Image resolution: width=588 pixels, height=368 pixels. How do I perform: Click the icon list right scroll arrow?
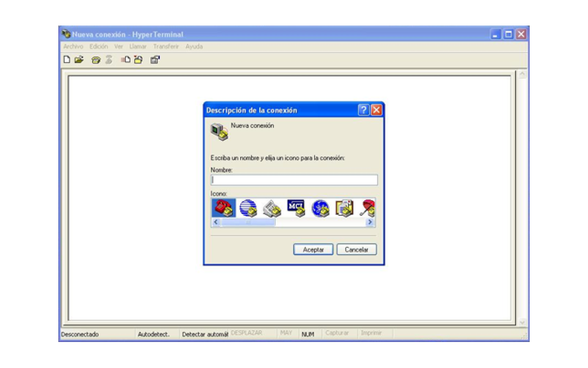click(371, 222)
